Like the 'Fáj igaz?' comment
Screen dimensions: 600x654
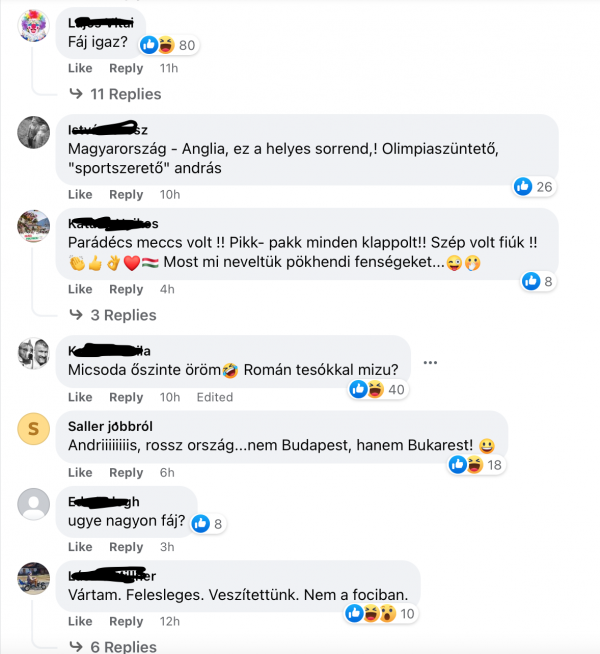[80, 68]
